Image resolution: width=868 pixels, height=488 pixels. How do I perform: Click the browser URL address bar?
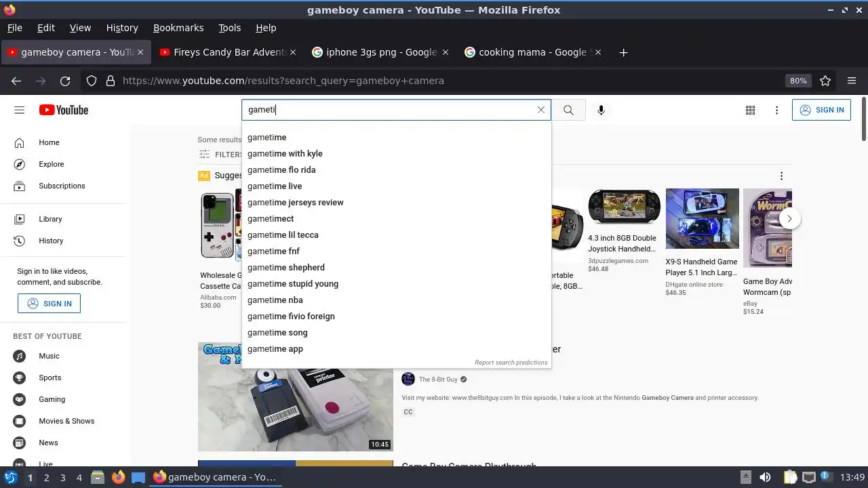(x=448, y=81)
